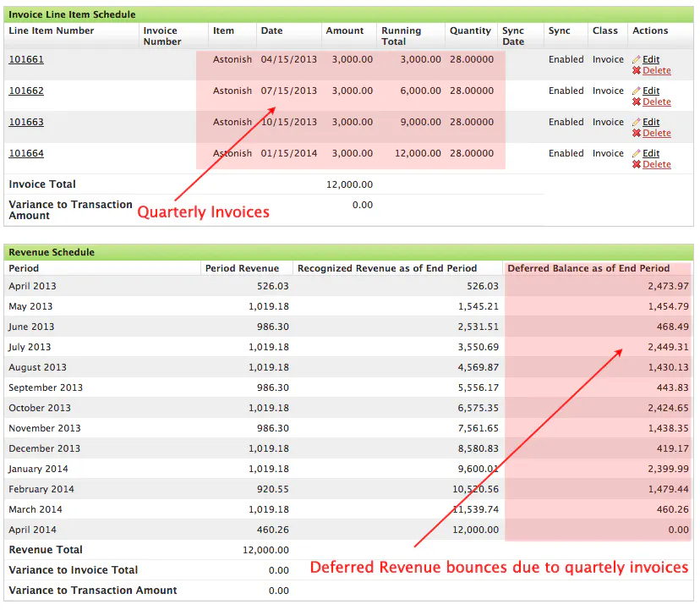Screen dimensions: 700x610
Task: Edit line item 101662 via Edit link
Action: tap(651, 91)
